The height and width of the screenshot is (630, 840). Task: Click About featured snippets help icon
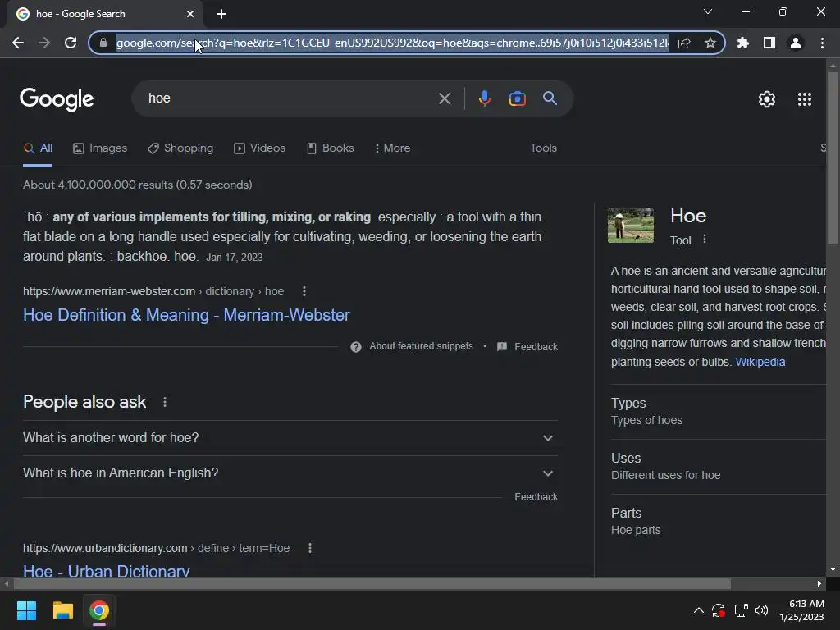point(356,347)
